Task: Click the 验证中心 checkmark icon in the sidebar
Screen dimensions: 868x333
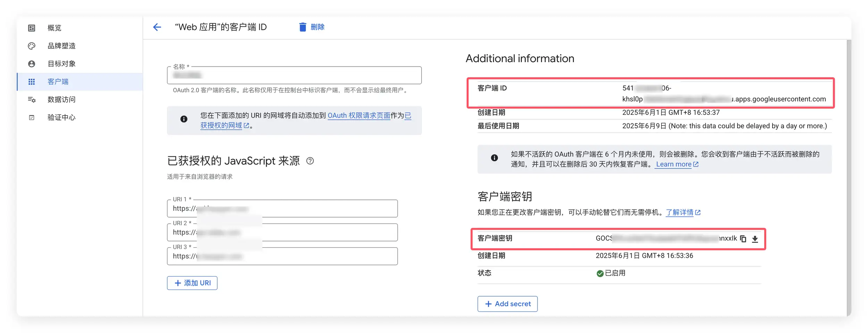Action: coord(32,117)
